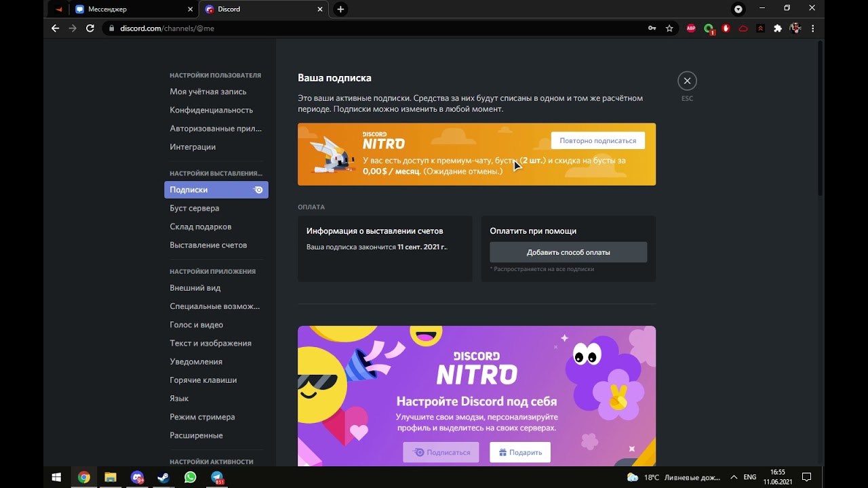Open Discord app in the taskbar
This screenshot has height=488, width=868.
tap(138, 477)
